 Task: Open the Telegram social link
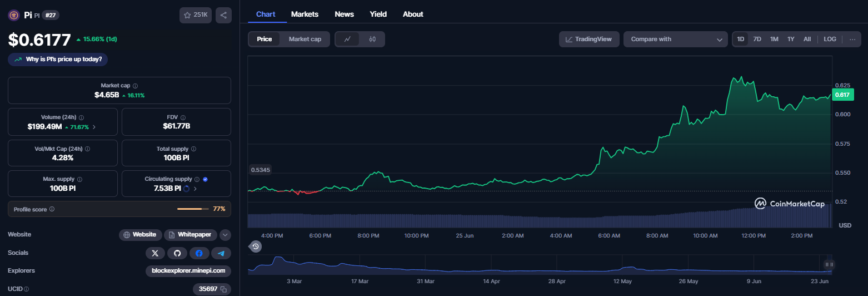(x=221, y=253)
